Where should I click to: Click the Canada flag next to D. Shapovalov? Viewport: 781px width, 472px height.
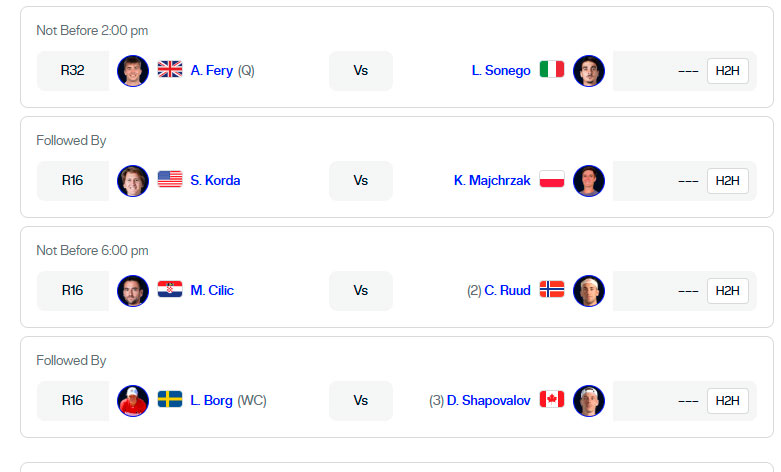click(x=552, y=400)
